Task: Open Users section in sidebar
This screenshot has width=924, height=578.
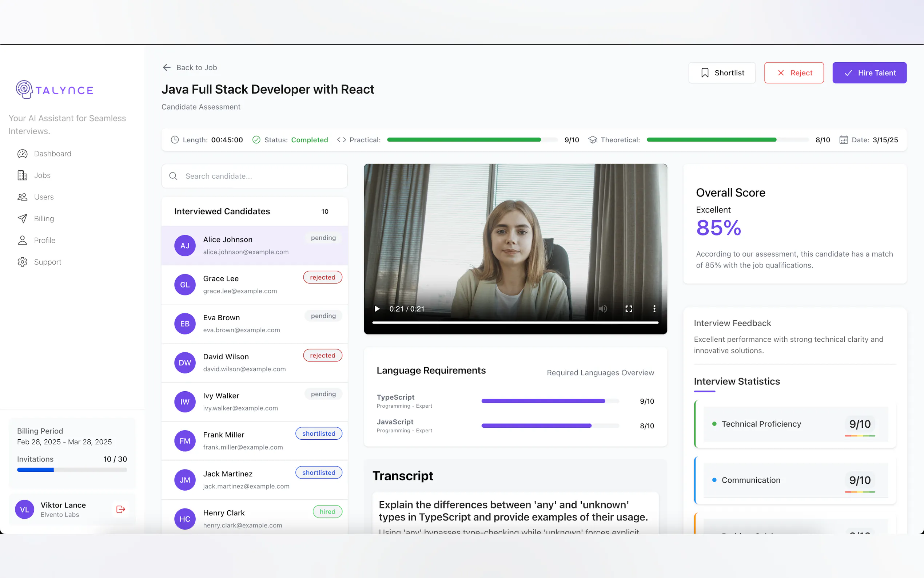Action: (44, 197)
